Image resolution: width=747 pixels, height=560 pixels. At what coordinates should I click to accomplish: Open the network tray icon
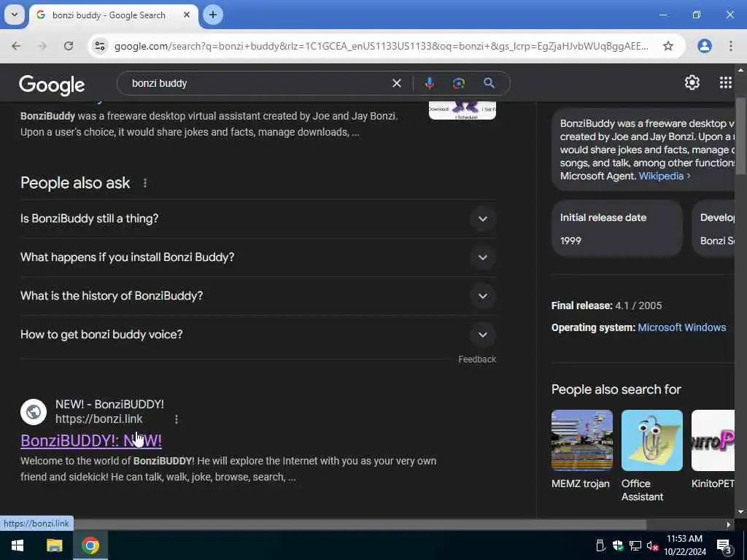pos(635,545)
